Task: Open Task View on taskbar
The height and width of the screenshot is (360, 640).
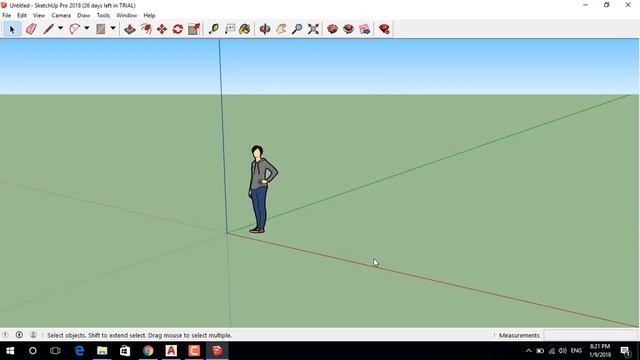Action: point(55,351)
